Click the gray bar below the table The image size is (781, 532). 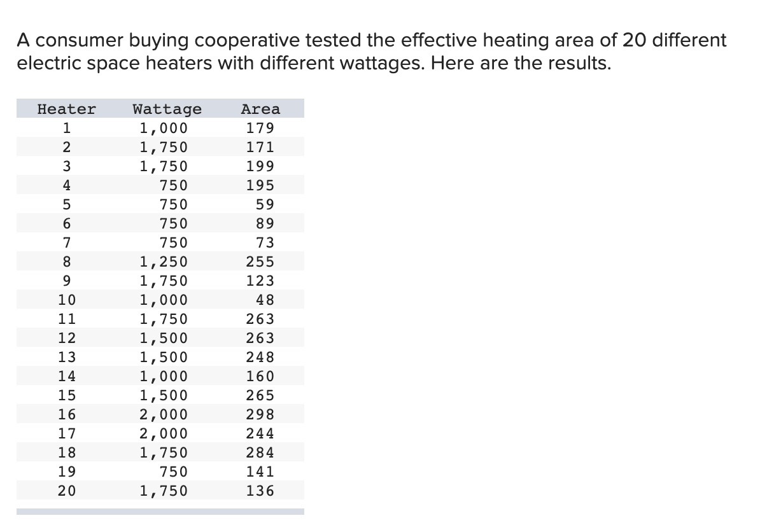[x=160, y=511]
